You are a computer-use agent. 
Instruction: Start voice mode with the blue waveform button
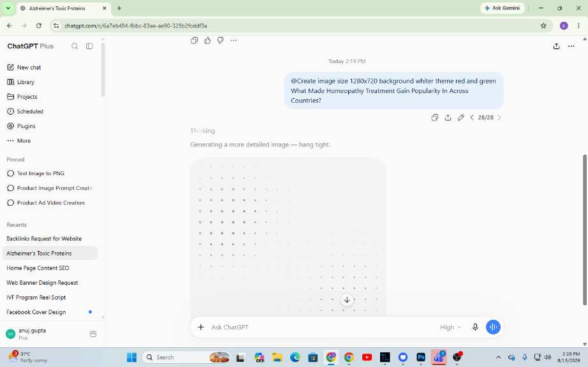493,327
